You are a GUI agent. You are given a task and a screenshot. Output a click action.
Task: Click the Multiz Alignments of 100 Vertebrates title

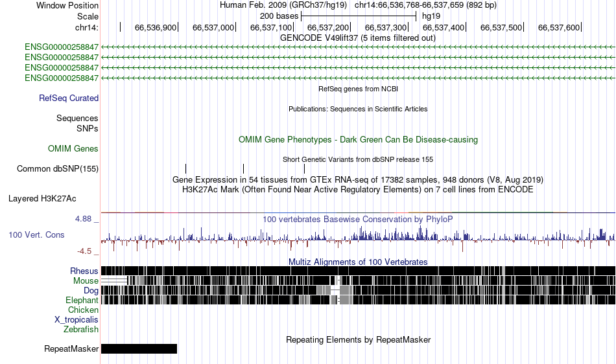(358, 262)
